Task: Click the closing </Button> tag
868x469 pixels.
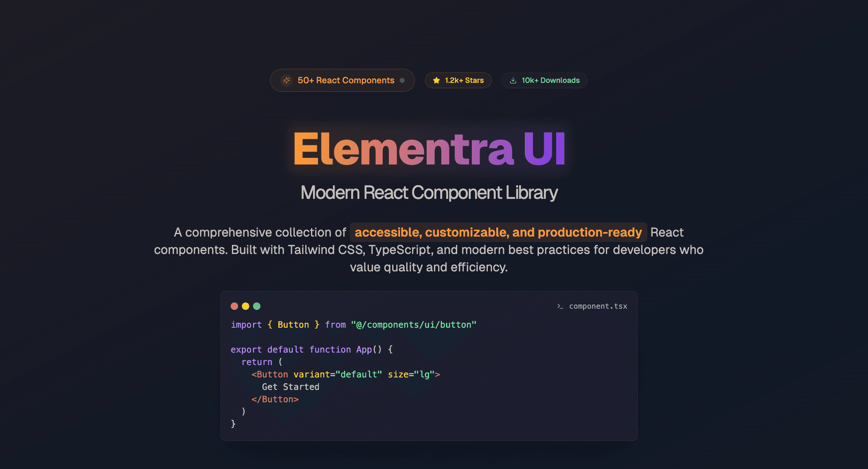Action: (x=275, y=399)
